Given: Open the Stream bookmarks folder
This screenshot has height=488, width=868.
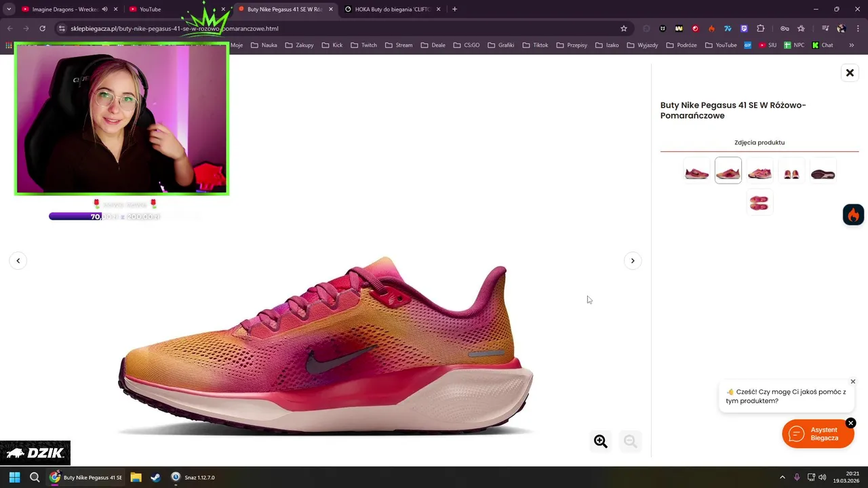Looking at the screenshot, I should tap(399, 45).
